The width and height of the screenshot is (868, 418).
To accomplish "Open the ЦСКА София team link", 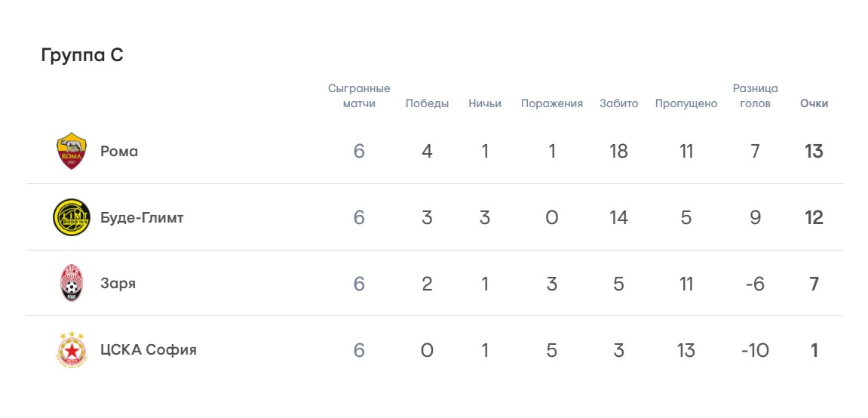I will pos(148,350).
